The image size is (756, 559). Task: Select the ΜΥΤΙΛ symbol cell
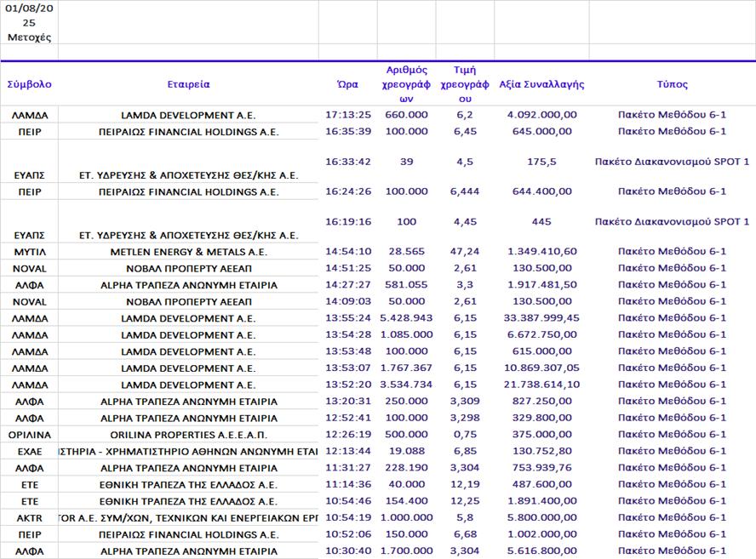(29, 252)
